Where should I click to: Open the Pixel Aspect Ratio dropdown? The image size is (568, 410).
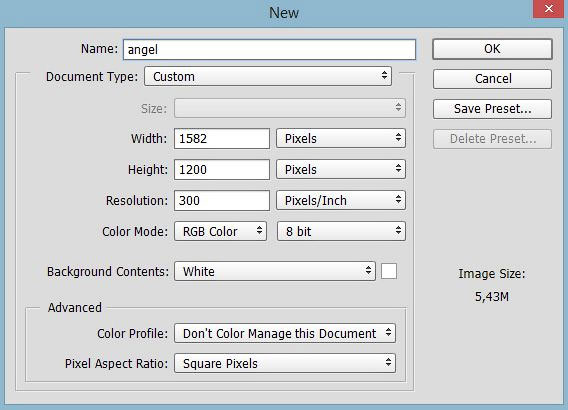(x=285, y=363)
